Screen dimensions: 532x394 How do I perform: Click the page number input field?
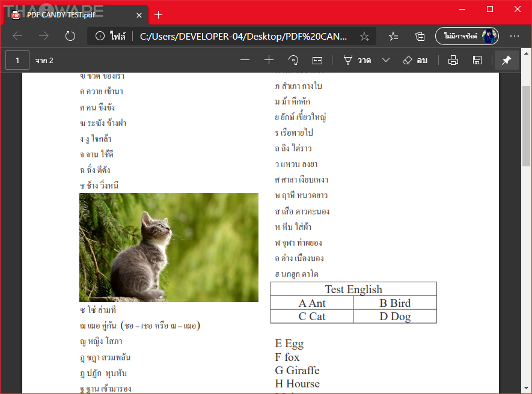(x=18, y=60)
